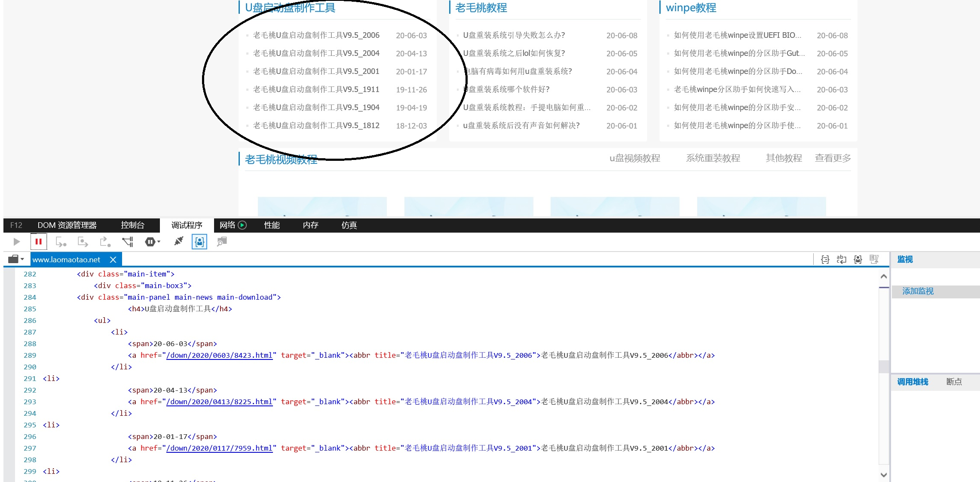Toggle Just My Code highlighted button
This screenshot has width=980, height=482.
199,242
